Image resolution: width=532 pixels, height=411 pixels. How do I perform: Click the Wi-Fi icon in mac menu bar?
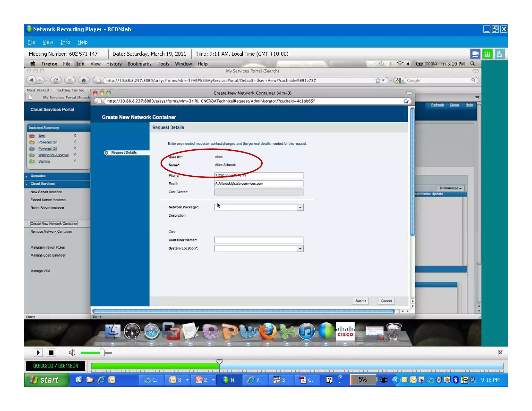400,64
